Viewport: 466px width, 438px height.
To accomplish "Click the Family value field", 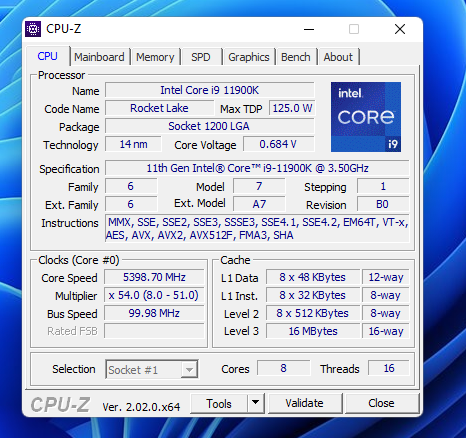I will pyautogui.click(x=131, y=186).
